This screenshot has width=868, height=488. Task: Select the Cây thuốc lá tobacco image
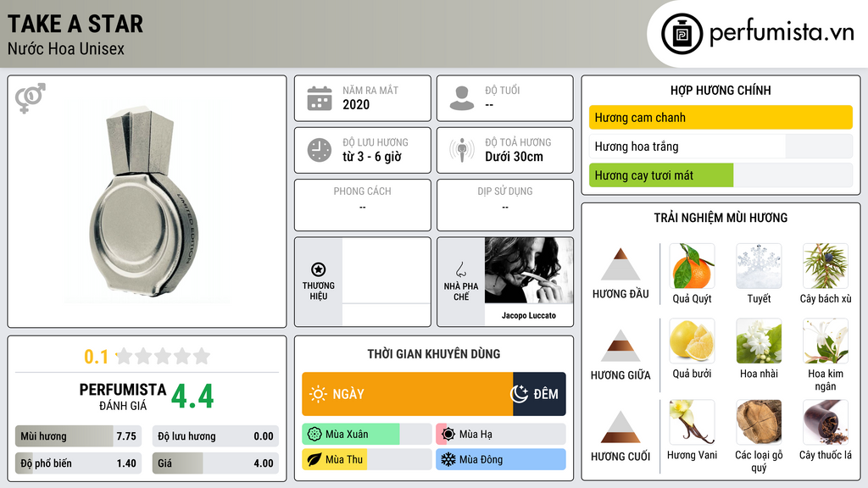[826, 422]
